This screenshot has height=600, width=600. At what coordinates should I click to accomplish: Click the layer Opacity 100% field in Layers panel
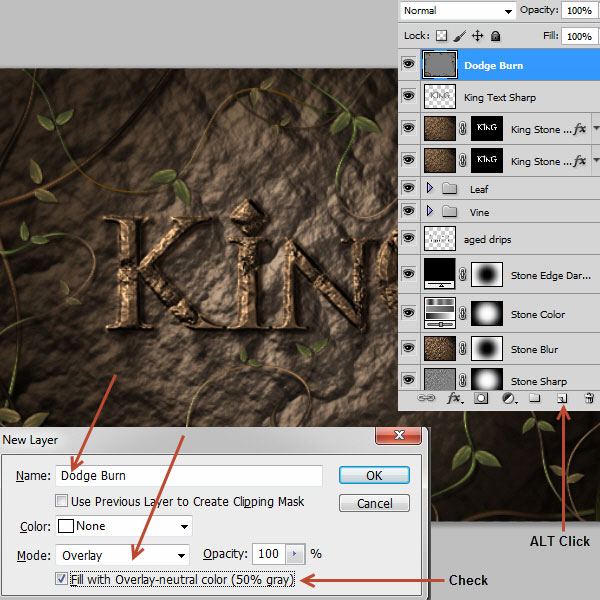click(580, 10)
